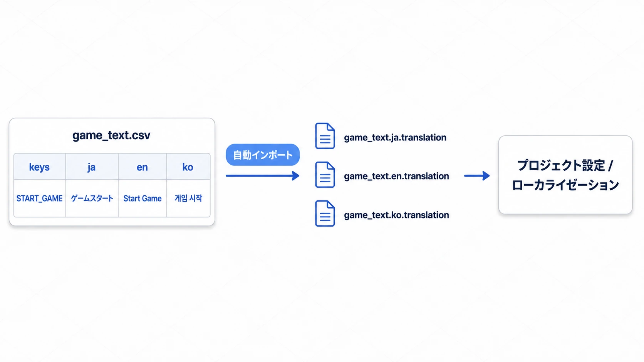The image size is (644, 362).
Task: Select the game_text.en.translation file name
Action: pyautogui.click(x=396, y=176)
